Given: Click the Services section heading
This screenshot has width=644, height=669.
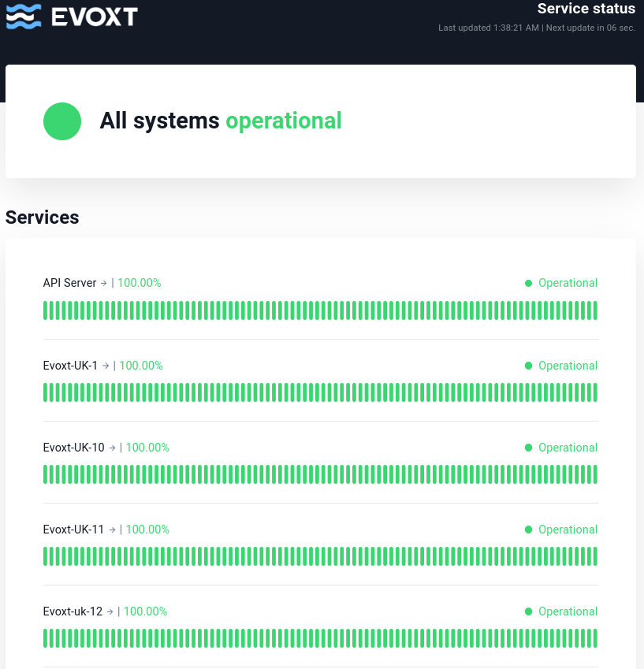Looking at the screenshot, I should click(42, 217).
